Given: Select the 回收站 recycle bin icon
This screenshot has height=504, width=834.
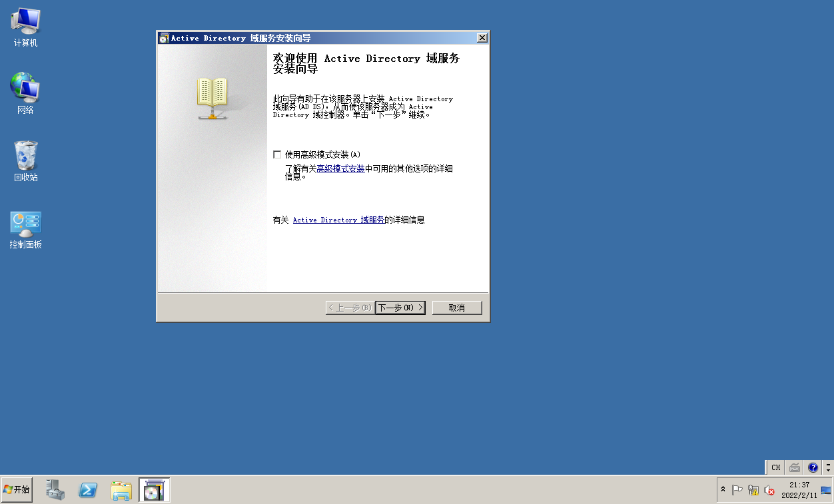Looking at the screenshot, I should point(25,161).
